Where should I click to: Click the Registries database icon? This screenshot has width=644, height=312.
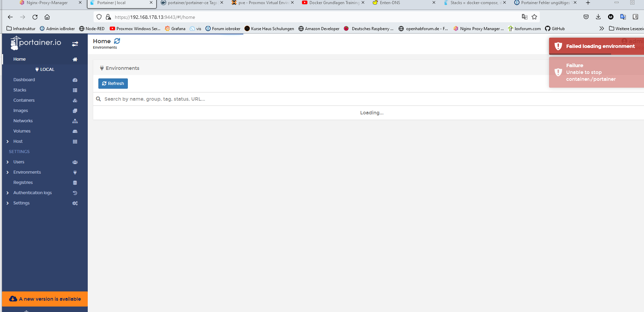point(75,183)
